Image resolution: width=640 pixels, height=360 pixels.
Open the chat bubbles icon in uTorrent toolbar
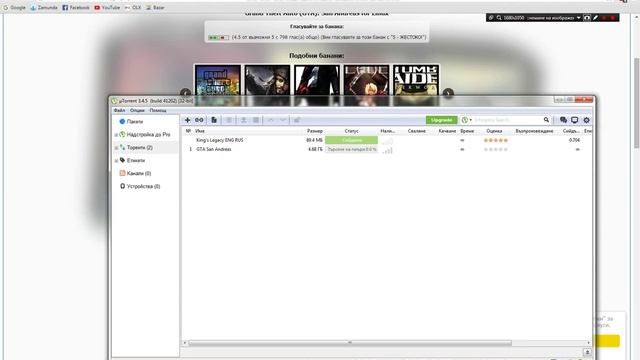point(563,120)
